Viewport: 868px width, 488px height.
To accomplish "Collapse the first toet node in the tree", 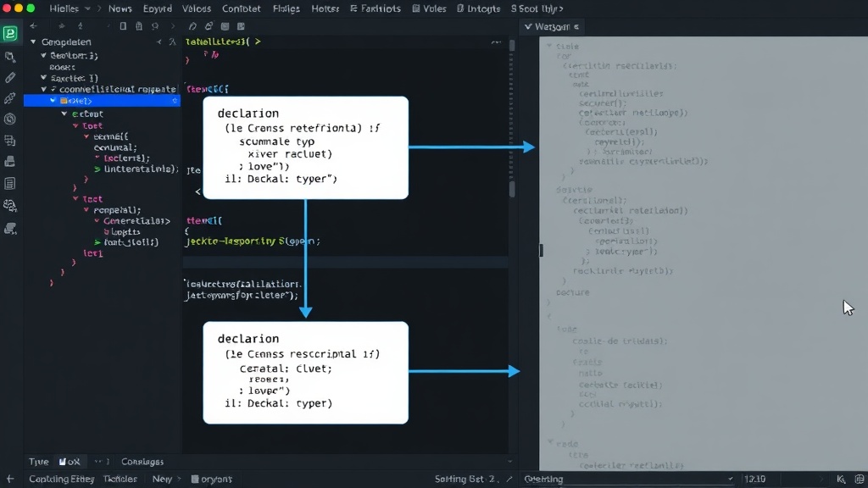I will click(x=75, y=126).
